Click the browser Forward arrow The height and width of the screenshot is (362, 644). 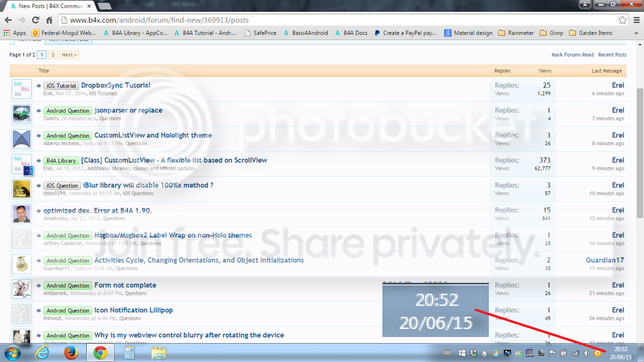[x=22, y=19]
